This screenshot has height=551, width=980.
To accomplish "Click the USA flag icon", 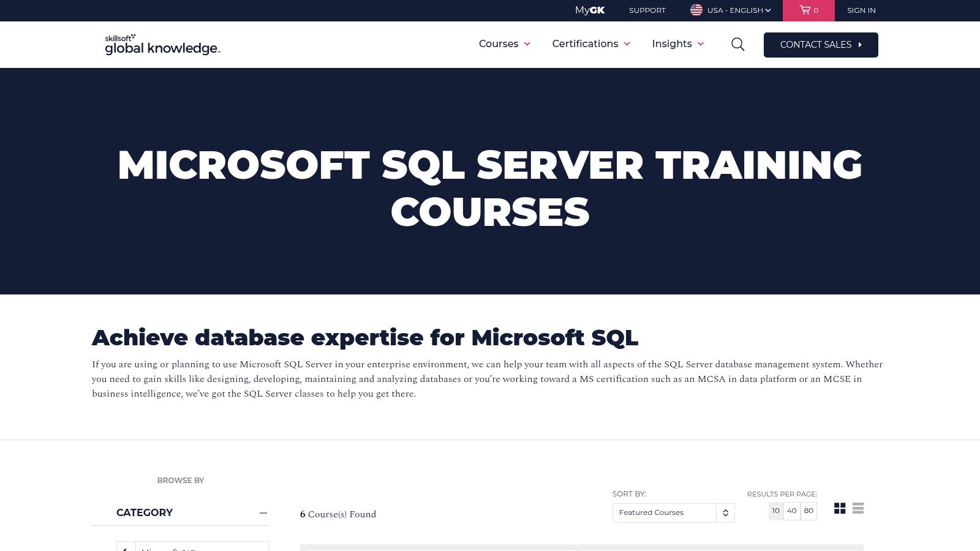I will (x=696, y=10).
